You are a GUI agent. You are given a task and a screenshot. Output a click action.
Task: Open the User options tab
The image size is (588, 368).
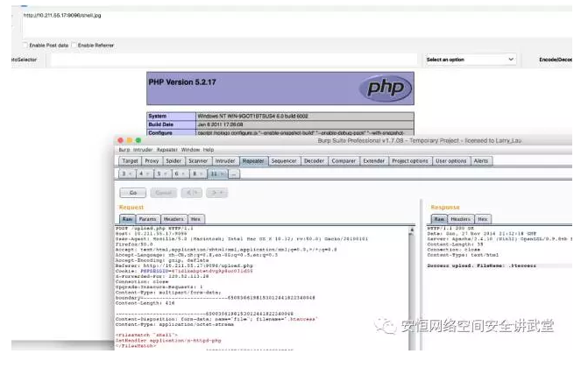click(x=451, y=161)
